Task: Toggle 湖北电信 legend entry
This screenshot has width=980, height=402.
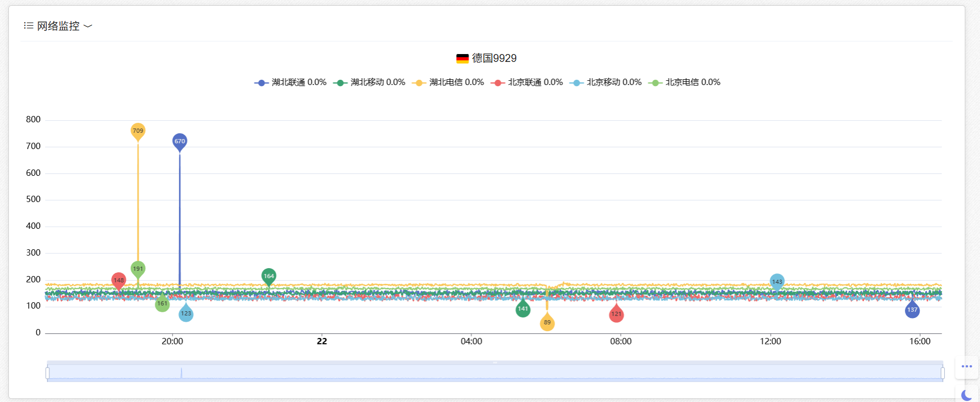Action: 448,82
